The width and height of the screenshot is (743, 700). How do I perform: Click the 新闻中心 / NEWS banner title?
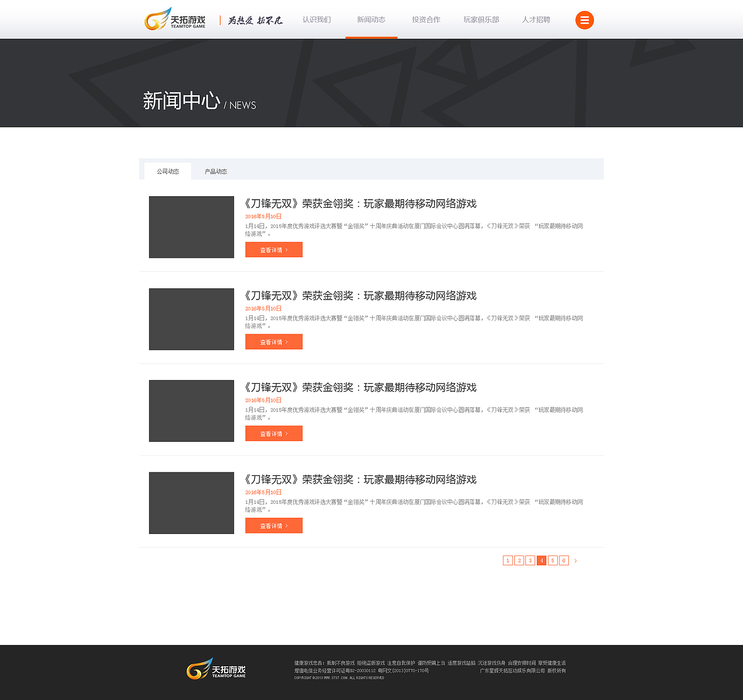point(199,101)
